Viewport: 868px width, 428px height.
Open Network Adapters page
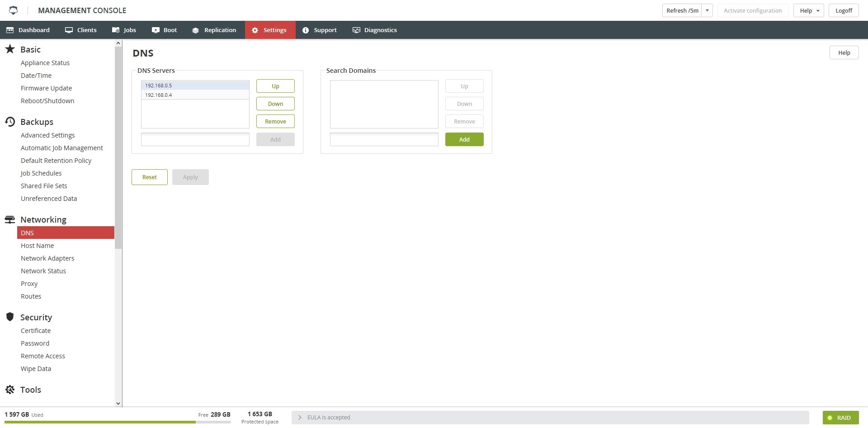[47, 258]
